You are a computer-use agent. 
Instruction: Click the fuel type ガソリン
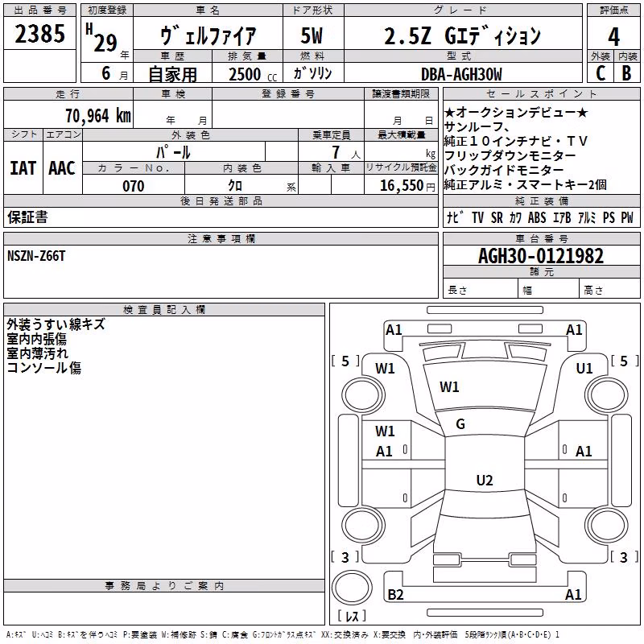(x=312, y=73)
